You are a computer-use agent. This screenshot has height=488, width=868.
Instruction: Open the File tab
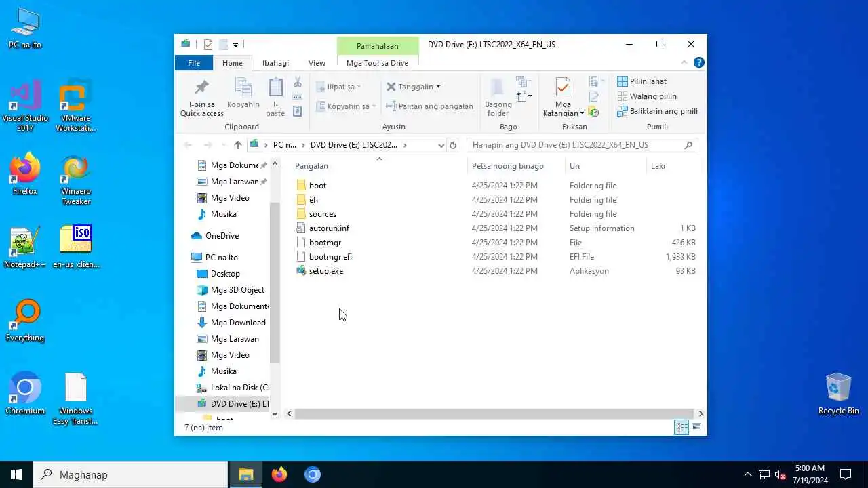pyautogui.click(x=194, y=62)
